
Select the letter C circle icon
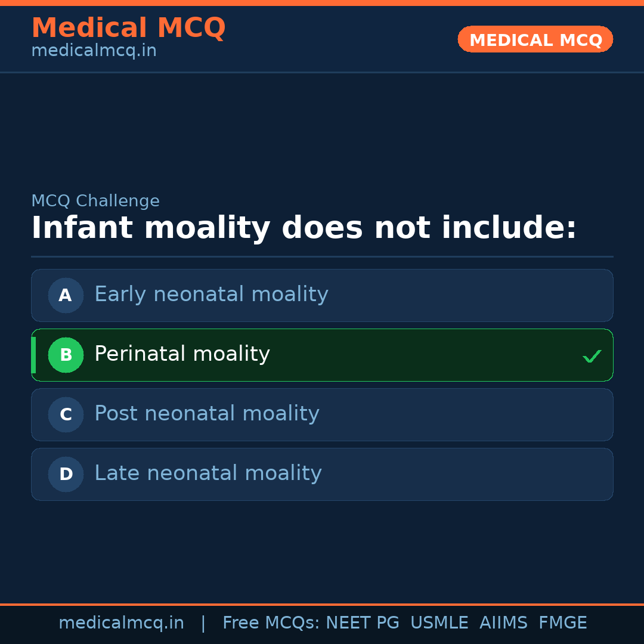pyautogui.click(x=66, y=414)
